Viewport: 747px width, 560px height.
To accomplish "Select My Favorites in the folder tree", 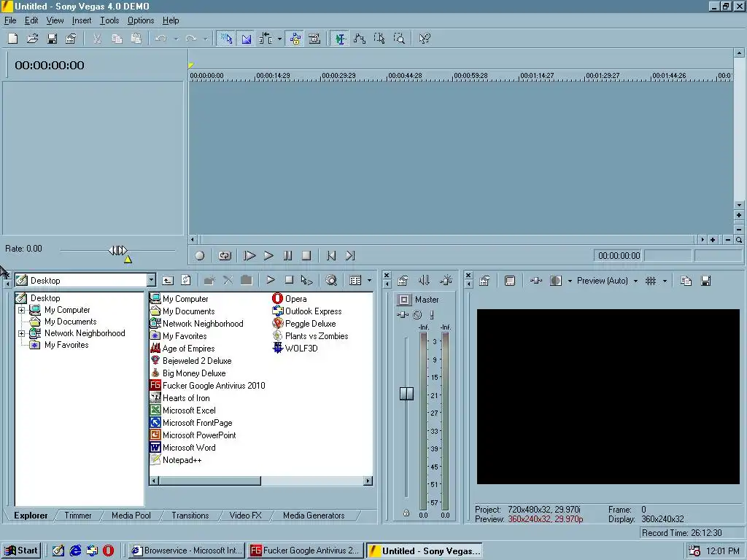I will tap(66, 345).
